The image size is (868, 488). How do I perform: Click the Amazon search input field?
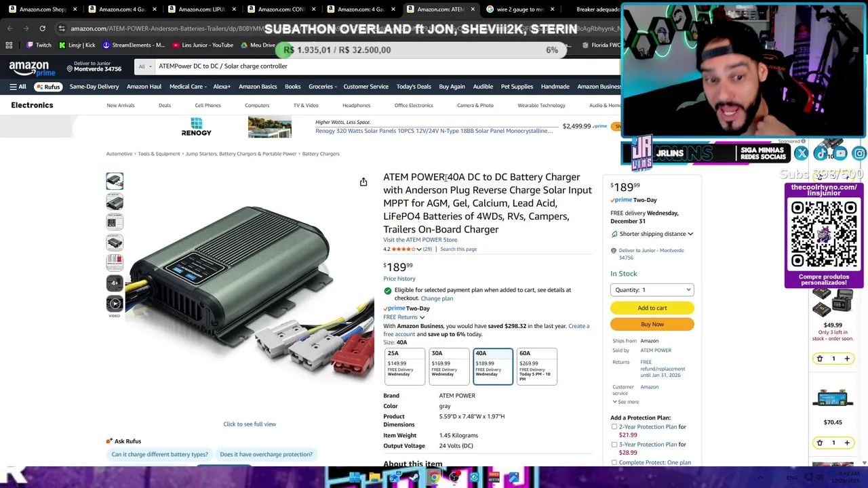pos(387,66)
